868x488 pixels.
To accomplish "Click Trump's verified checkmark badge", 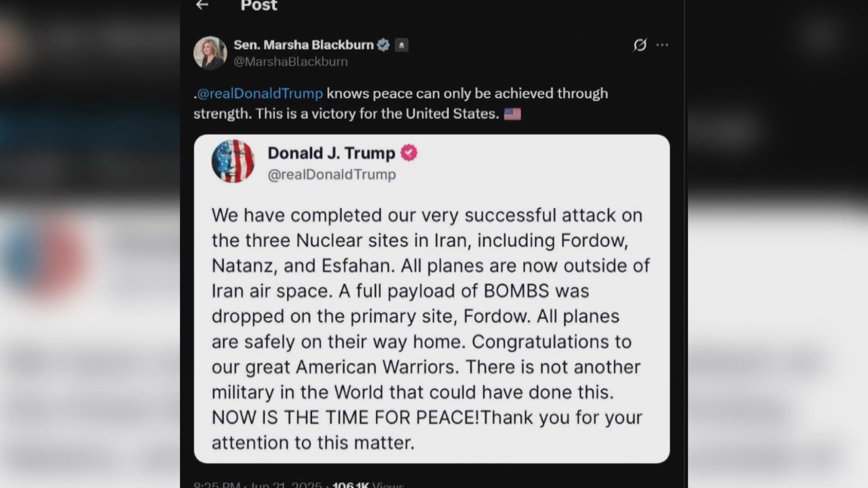I will point(409,153).
